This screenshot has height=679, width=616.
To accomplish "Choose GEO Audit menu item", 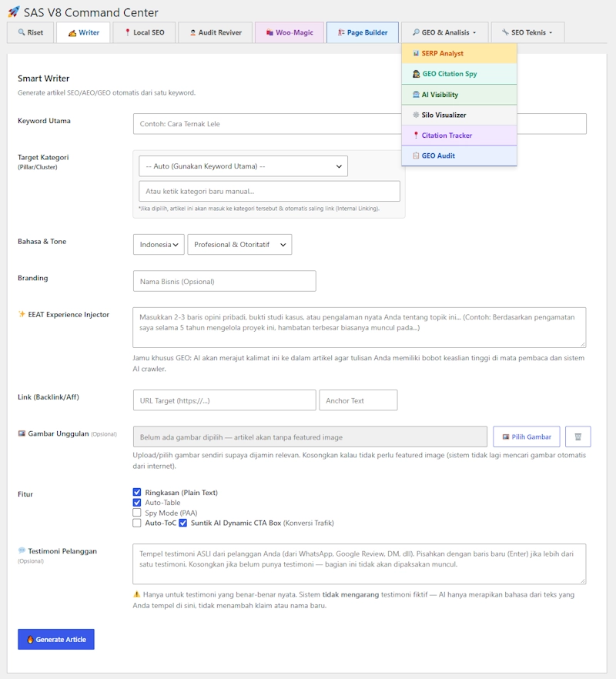I will tap(459, 156).
